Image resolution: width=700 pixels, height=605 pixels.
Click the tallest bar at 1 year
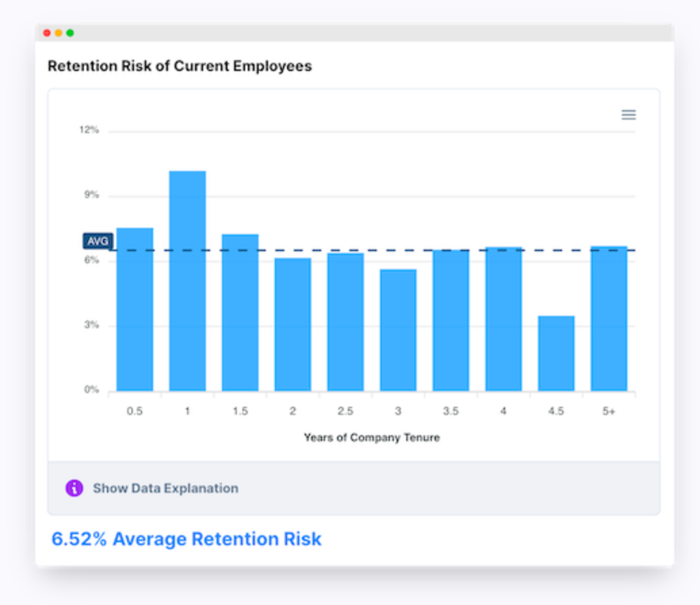click(x=188, y=281)
